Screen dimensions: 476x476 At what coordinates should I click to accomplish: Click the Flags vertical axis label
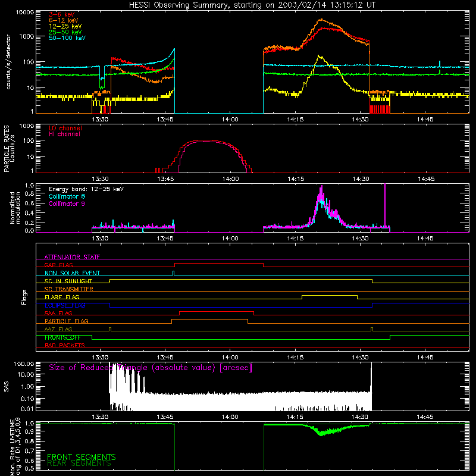[24, 297]
